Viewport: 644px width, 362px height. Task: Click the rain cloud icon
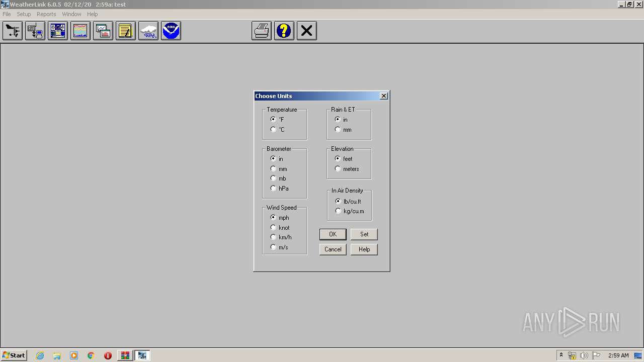pyautogui.click(x=148, y=31)
